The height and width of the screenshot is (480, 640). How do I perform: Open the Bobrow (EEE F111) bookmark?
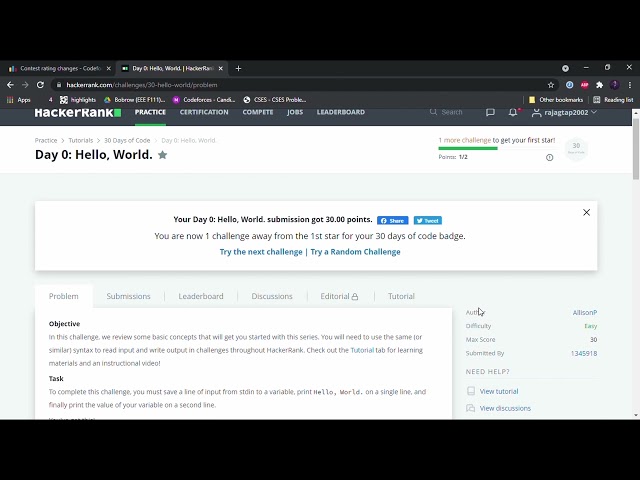point(134,100)
